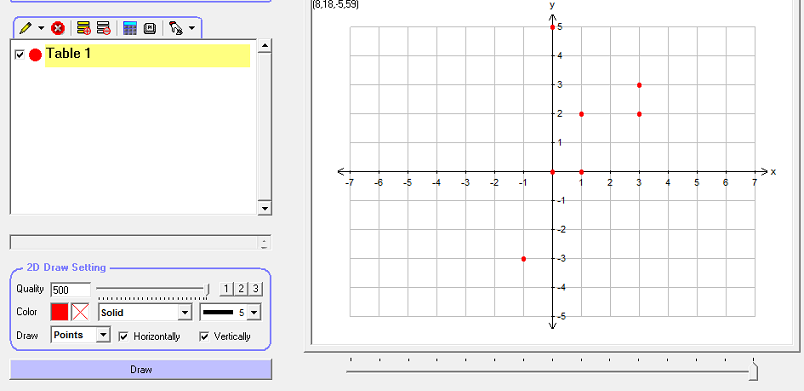Click quality preset button 3
The image size is (804, 391).
(x=255, y=289)
